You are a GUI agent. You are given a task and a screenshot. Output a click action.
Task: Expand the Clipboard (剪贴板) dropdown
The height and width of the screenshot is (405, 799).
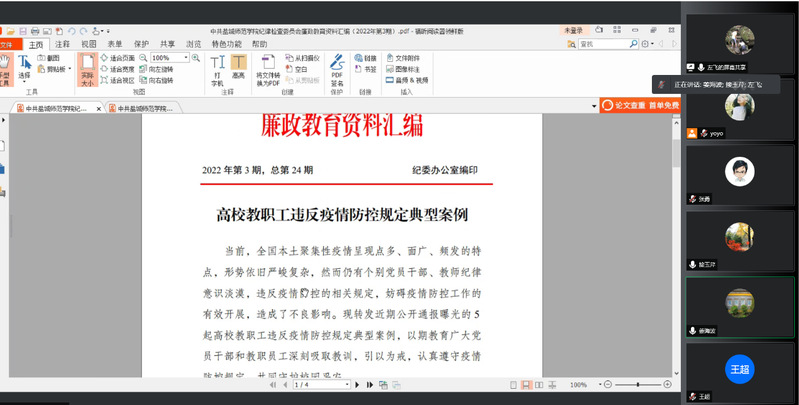point(70,70)
